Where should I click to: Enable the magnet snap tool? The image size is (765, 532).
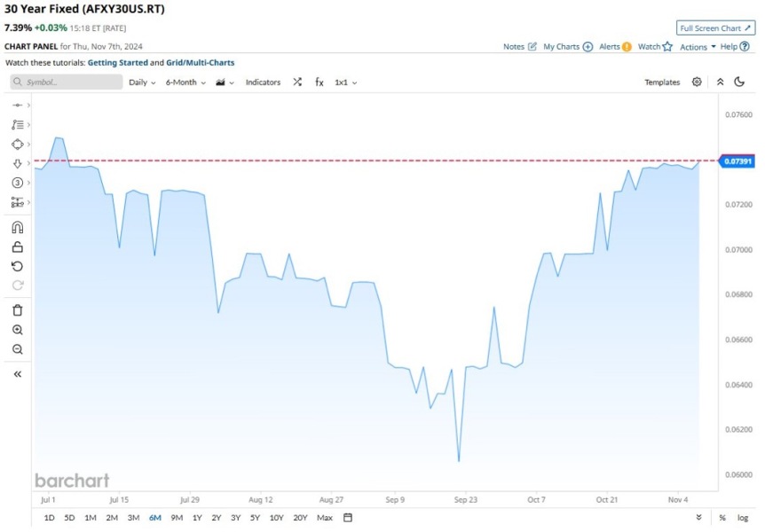[18, 227]
